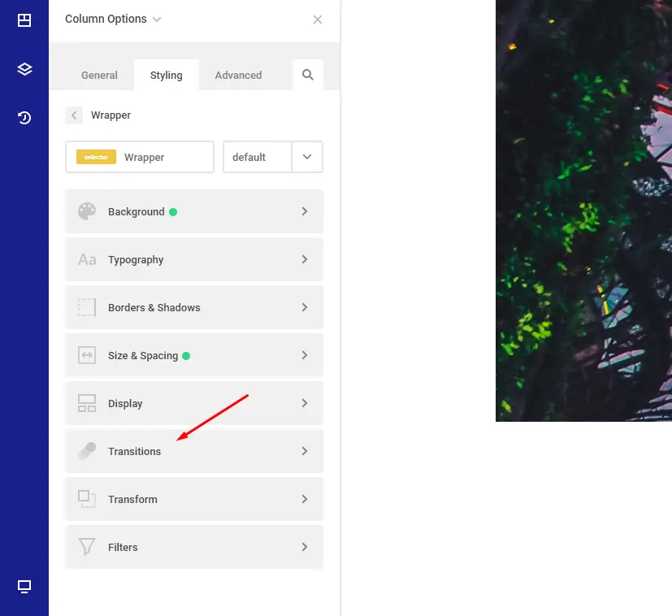Screen dimensions: 672x616
Task: Open the Background section
Action: pyautogui.click(x=194, y=211)
